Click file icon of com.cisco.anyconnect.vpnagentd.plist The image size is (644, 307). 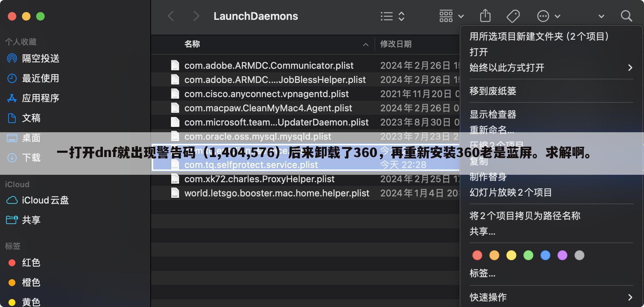click(x=175, y=94)
